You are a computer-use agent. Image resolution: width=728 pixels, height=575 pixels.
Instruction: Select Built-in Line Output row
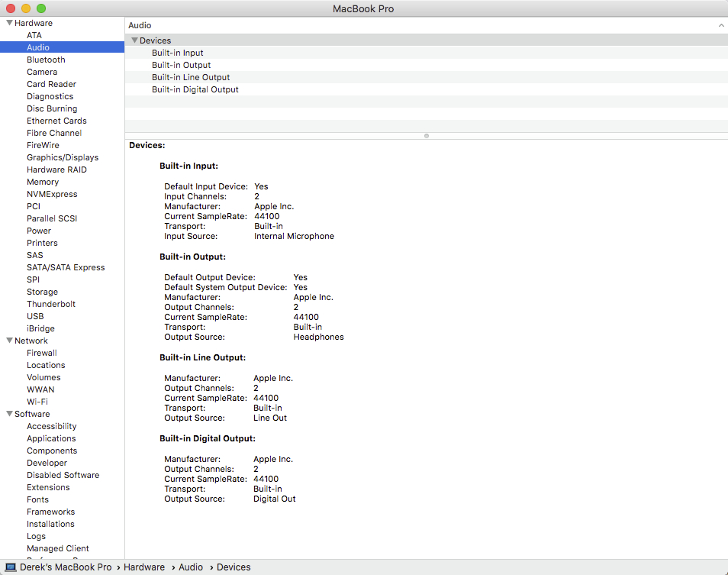427,77
